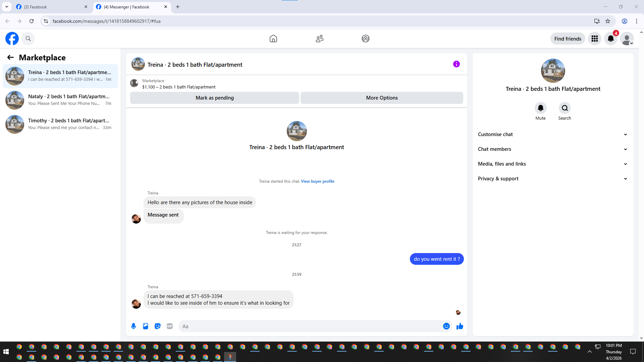Open the network icon in system tray
Image resolution: width=644 pixels, height=362 pixels.
[598, 347]
